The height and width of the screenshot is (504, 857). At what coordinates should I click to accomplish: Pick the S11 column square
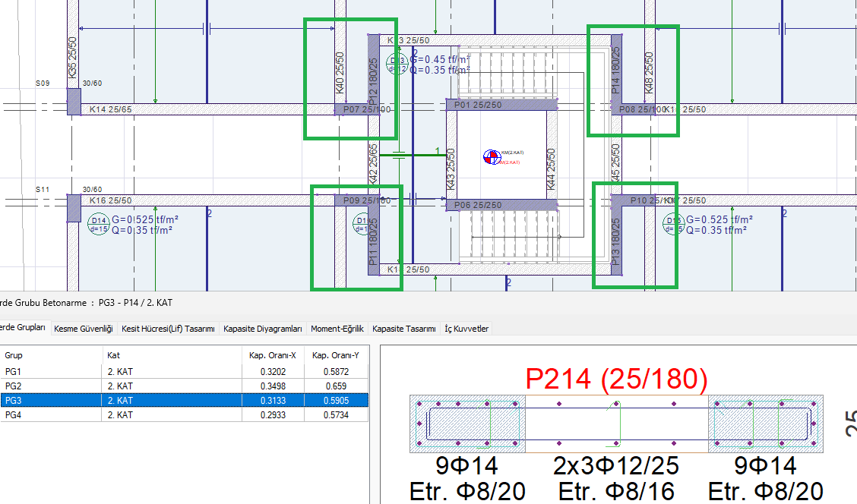(x=74, y=207)
